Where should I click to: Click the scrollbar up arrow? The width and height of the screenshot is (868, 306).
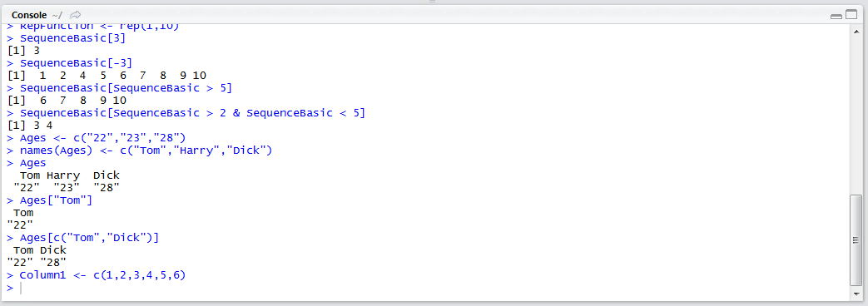pos(856,32)
